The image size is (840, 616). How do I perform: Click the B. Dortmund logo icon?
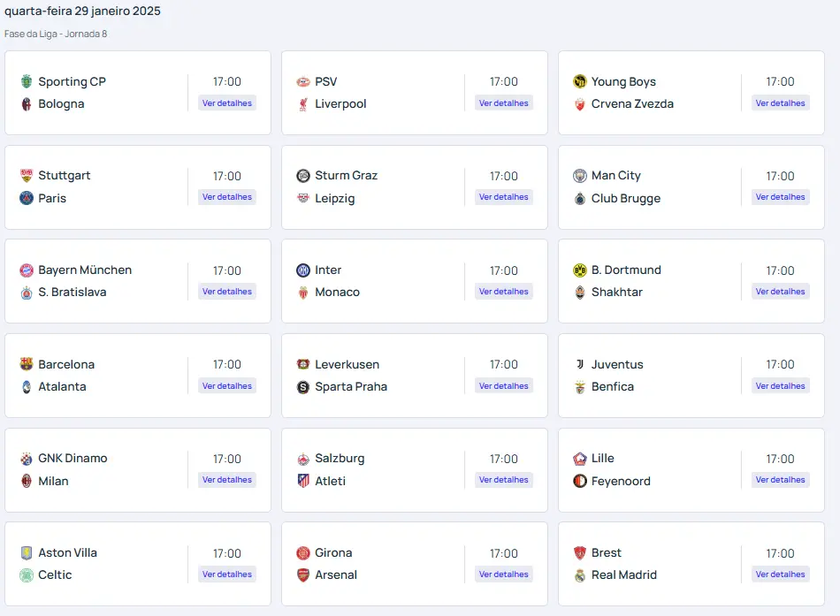580,270
